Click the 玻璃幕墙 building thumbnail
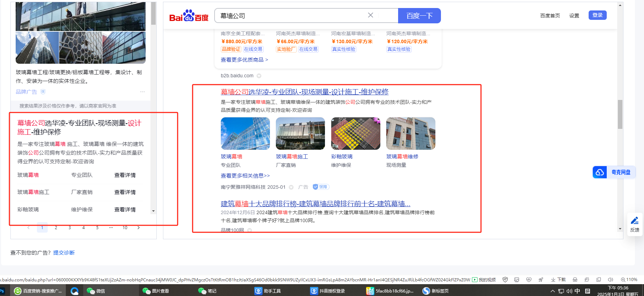The height and width of the screenshot is (296, 644). pos(245,134)
